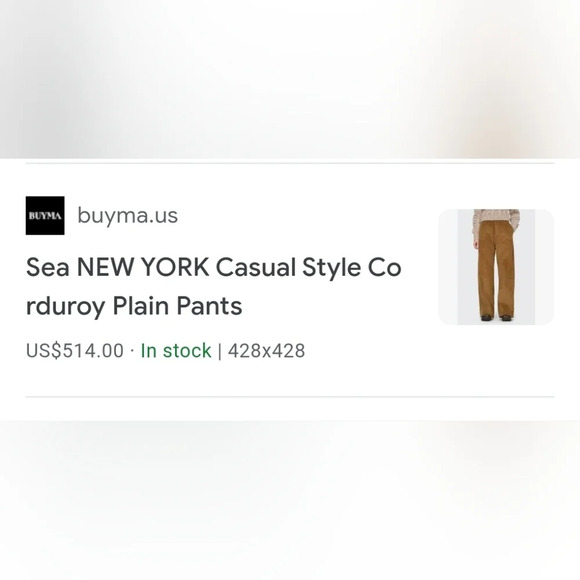The image size is (580, 580).
Task: Open the buyma.us site link
Action: tap(128, 215)
